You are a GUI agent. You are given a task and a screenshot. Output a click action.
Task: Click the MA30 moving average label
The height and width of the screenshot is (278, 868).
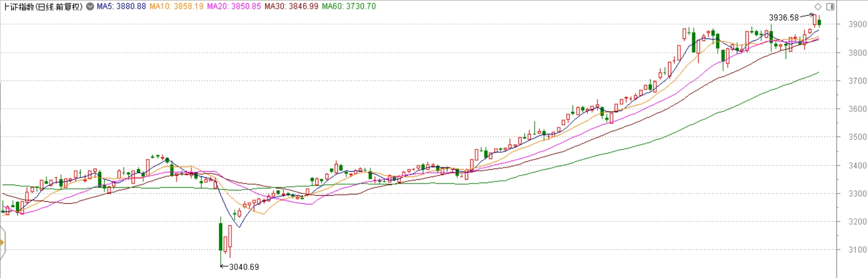click(x=291, y=6)
